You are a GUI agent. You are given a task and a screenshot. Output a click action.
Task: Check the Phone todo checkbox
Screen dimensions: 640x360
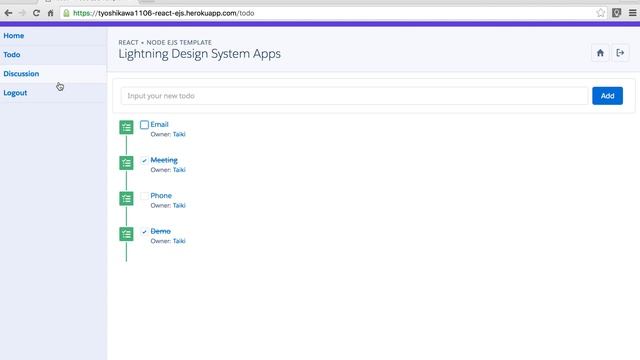pos(144,196)
